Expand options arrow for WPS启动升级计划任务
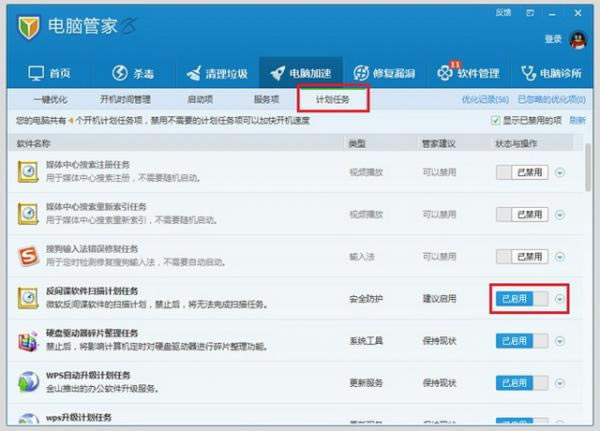The width and height of the screenshot is (600, 431). coord(560,383)
